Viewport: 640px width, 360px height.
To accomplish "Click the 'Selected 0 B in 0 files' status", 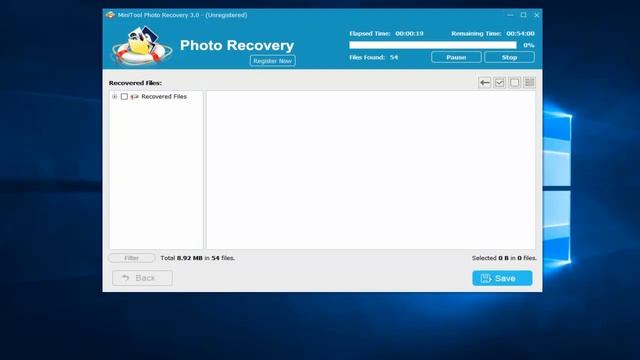I will point(504,258).
